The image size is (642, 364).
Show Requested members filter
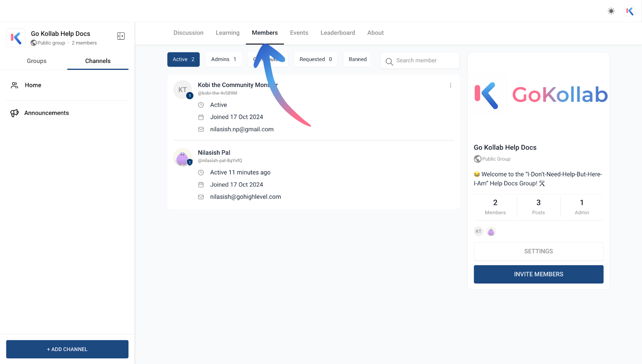click(316, 59)
